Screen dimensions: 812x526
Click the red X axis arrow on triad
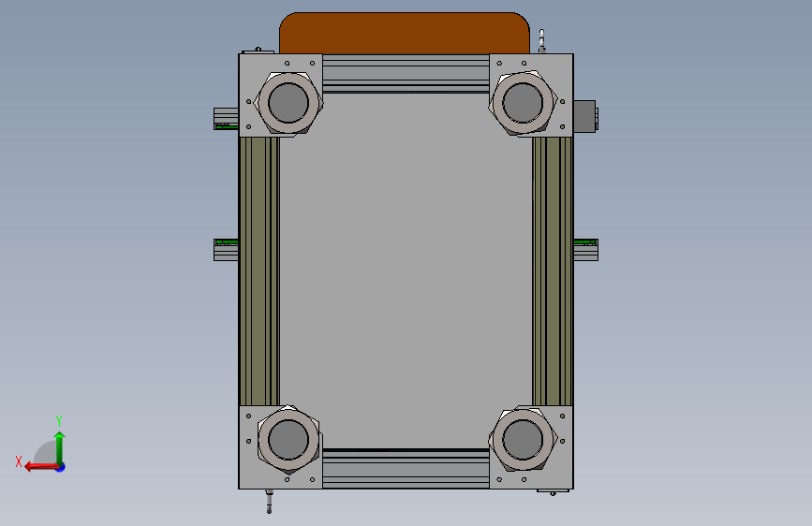(40, 467)
